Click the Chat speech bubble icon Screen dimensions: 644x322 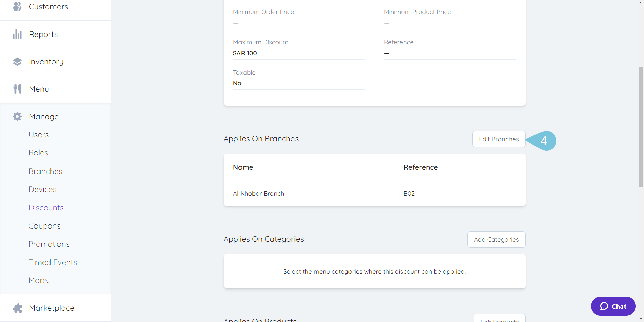(x=604, y=306)
